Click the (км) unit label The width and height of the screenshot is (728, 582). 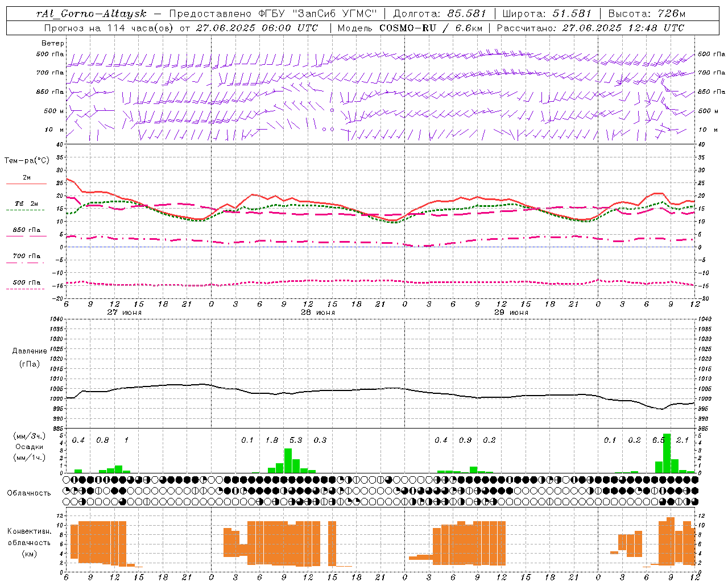30,553
